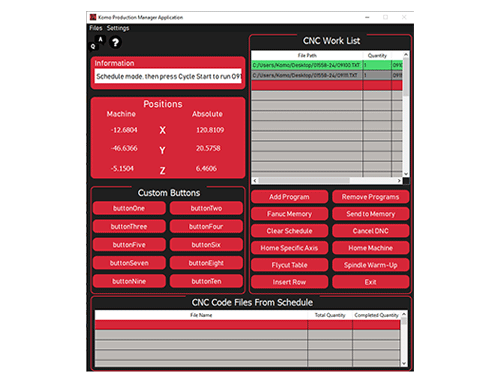Click schedule files table scroll down arrow
This screenshot has width=500, height=380.
click(404, 363)
